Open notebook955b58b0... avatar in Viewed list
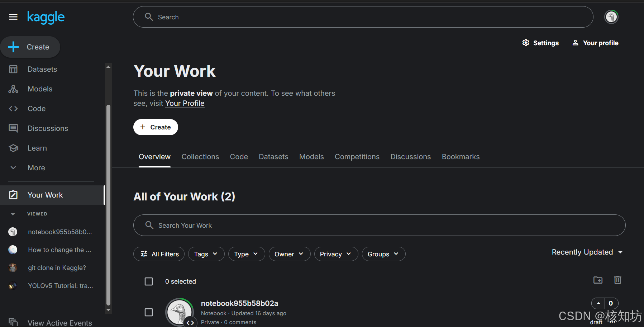 click(13, 232)
